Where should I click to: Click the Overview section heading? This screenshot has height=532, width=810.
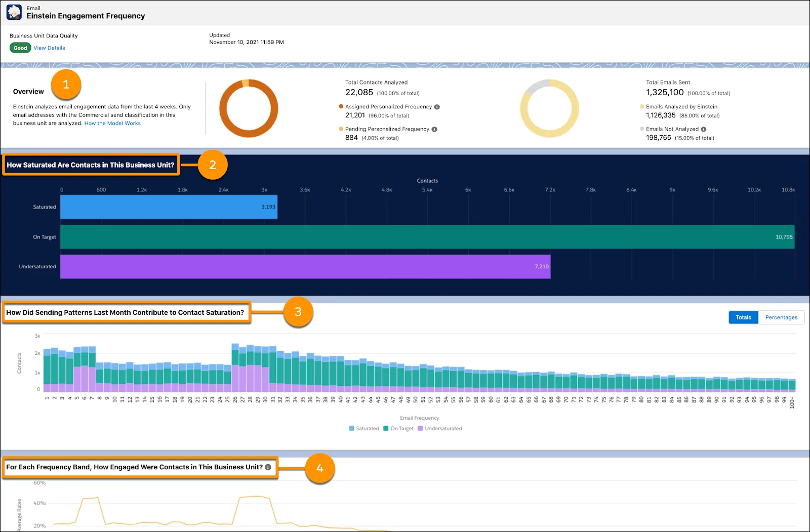point(28,92)
